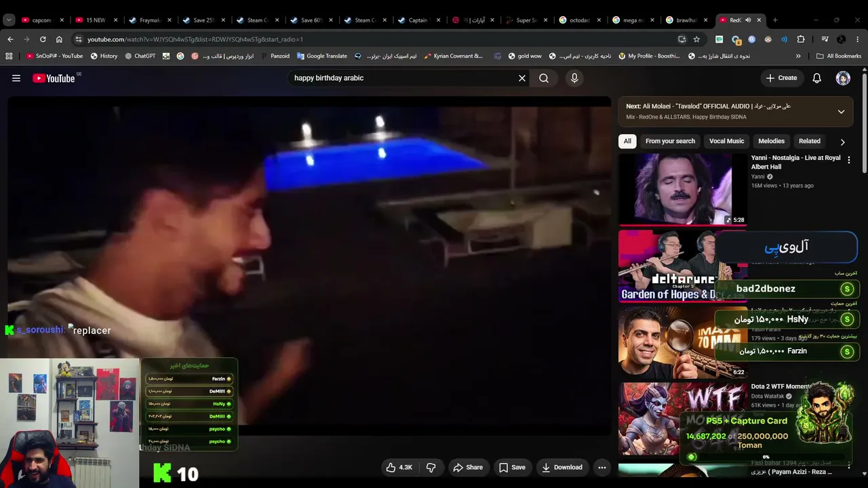This screenshot has height=488, width=868.
Task: Clear the search box with the X
Action: coord(522,78)
